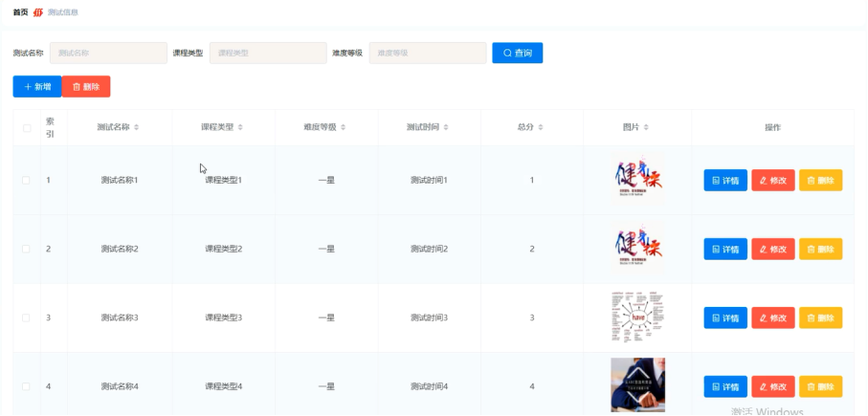Click the cell text 测试名称4
Image resolution: width=868 pixels, height=416 pixels.
[x=120, y=386]
